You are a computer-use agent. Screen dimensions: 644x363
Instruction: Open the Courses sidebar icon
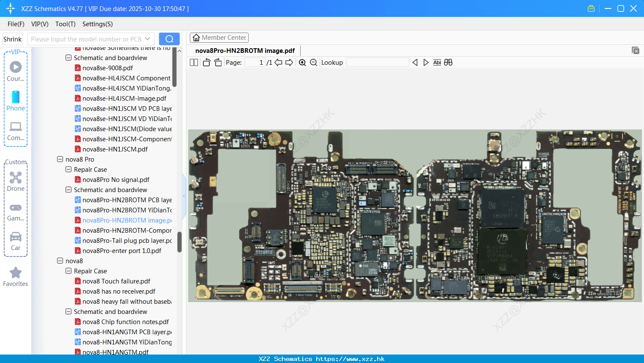click(16, 71)
